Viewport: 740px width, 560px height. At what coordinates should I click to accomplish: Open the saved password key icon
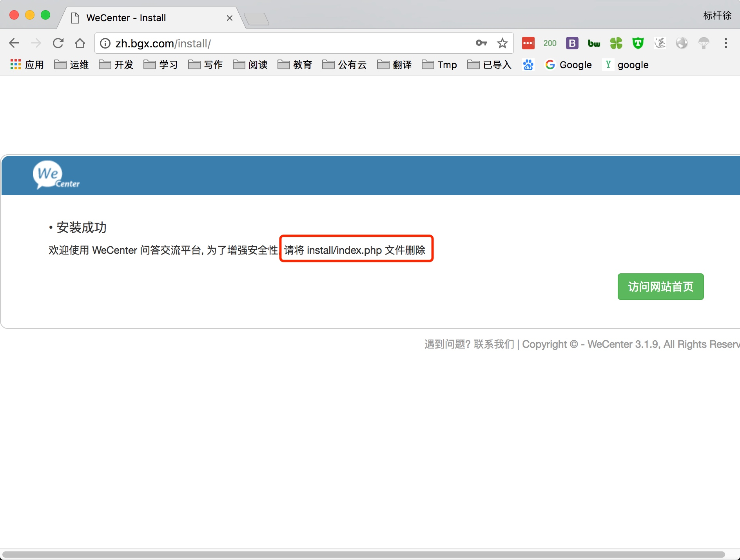(x=481, y=43)
